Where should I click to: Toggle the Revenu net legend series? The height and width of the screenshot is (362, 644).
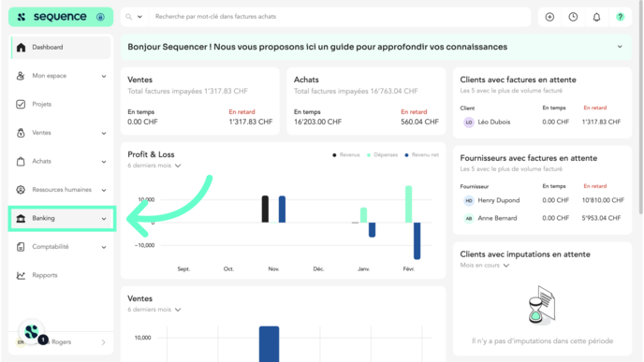point(422,154)
